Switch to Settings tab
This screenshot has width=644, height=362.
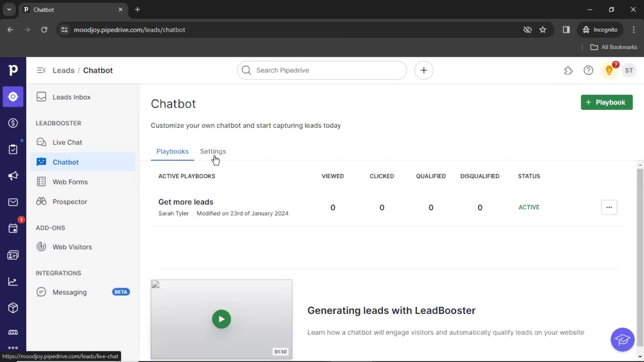[x=213, y=152]
